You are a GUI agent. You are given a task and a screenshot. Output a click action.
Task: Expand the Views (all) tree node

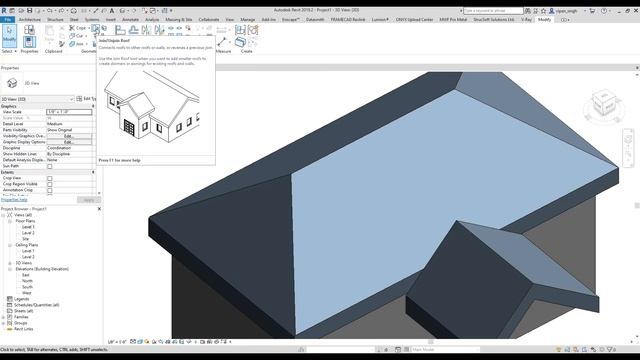pos(3,215)
